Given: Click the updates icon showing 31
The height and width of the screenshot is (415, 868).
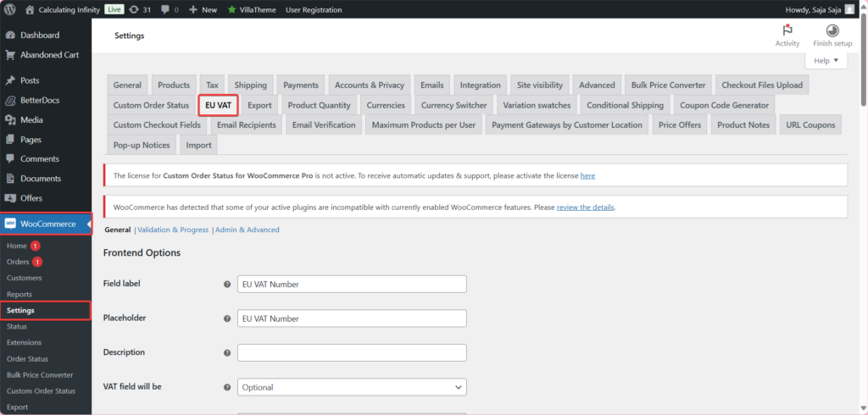Looking at the screenshot, I should click(133, 9).
